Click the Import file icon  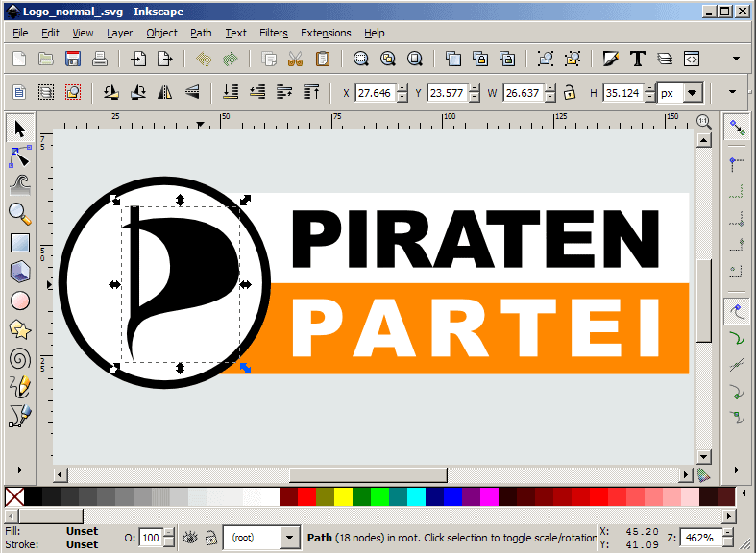pyautogui.click(x=138, y=59)
